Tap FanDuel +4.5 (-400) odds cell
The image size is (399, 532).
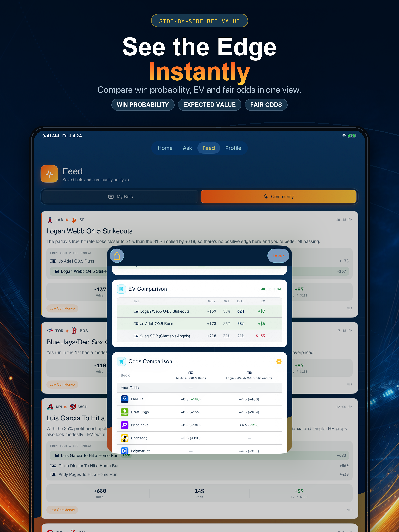249,399
